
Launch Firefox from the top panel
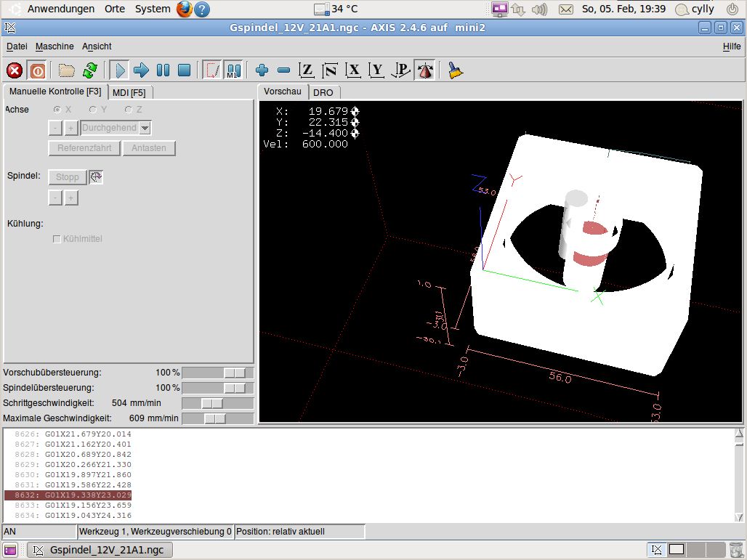click(184, 9)
